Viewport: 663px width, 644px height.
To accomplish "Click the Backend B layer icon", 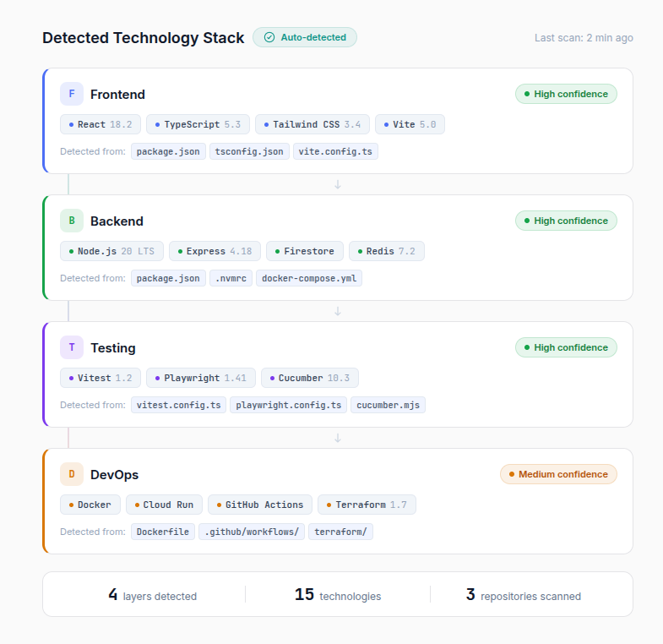I will click(72, 221).
